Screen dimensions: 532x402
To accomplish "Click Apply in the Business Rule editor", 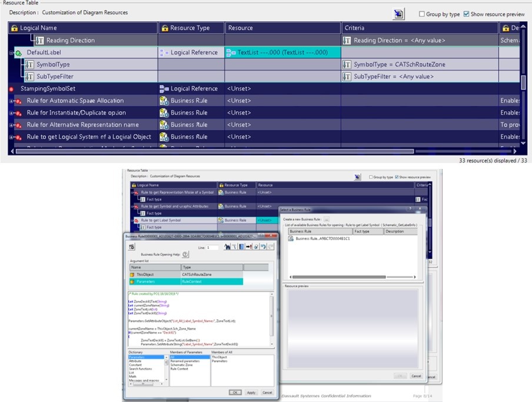I will point(251,392).
